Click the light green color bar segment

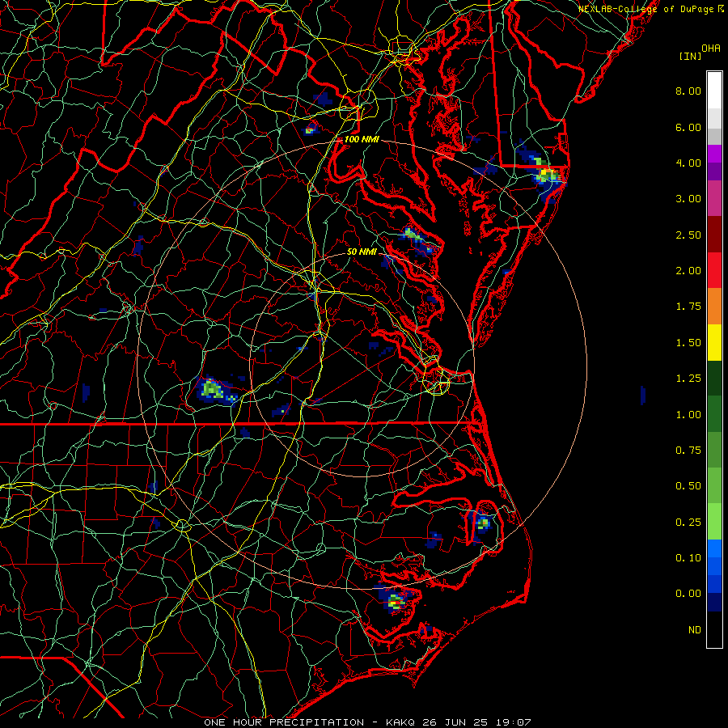coord(714,522)
